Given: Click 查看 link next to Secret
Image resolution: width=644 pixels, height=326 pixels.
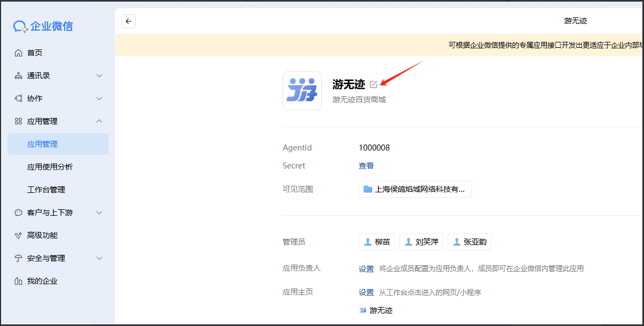Looking at the screenshot, I should (366, 166).
